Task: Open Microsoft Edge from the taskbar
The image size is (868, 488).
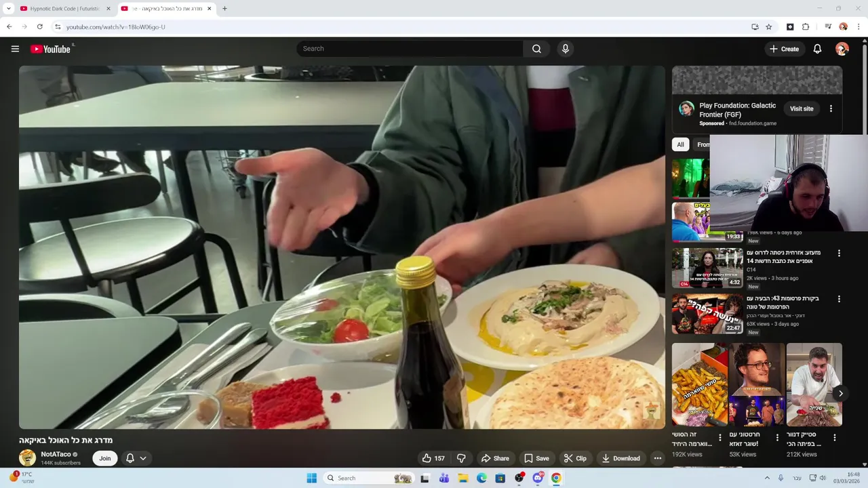Action: (481, 478)
